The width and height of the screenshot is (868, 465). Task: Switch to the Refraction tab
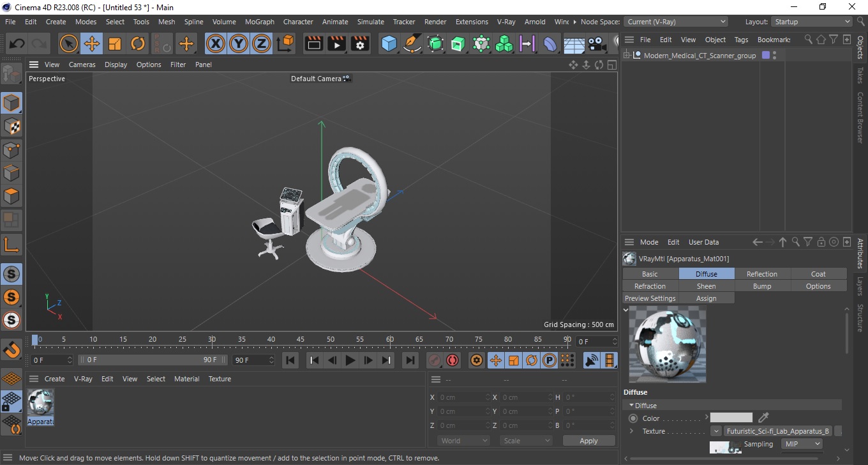[x=650, y=286]
